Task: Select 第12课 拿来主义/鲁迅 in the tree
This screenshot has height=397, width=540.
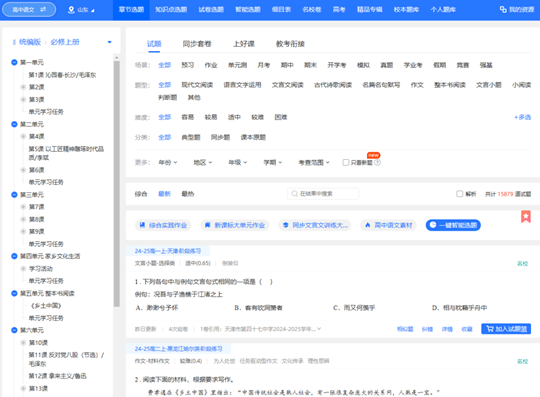Action: click(58, 376)
